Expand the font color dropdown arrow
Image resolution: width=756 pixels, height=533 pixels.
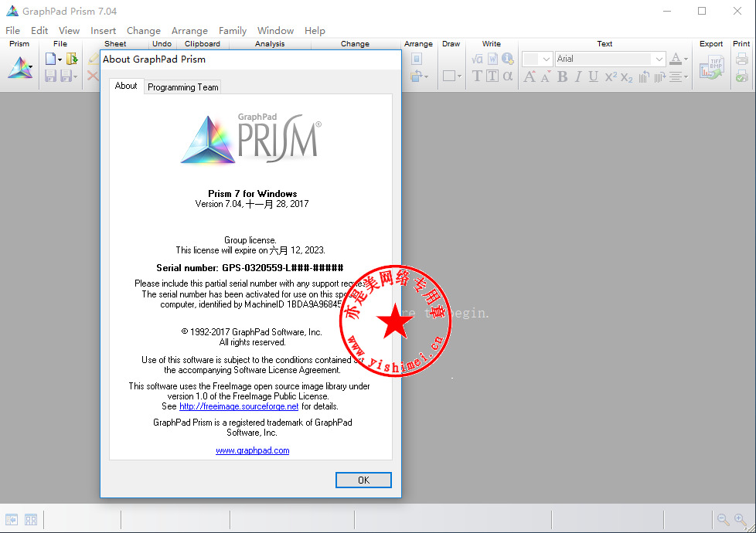coord(686,59)
